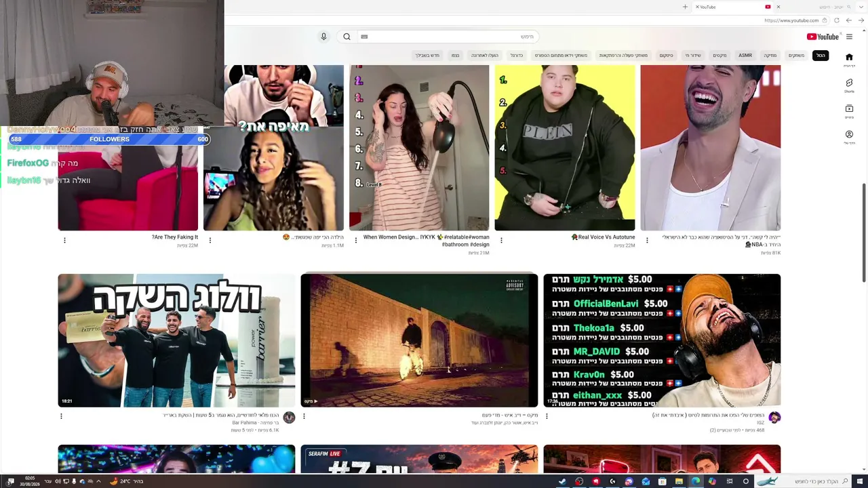Open File Explorer from the taskbar
The height and width of the screenshot is (488, 868).
click(679, 482)
